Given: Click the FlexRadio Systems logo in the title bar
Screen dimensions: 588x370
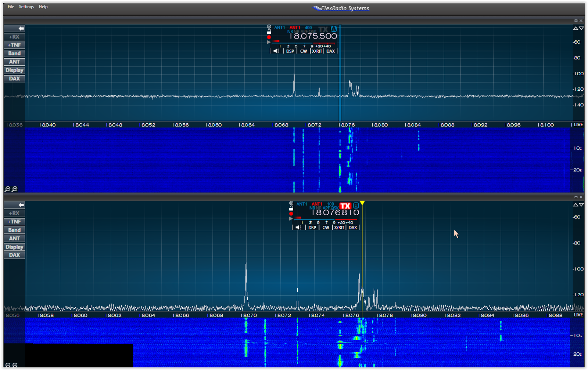Looking at the screenshot, I should [340, 8].
